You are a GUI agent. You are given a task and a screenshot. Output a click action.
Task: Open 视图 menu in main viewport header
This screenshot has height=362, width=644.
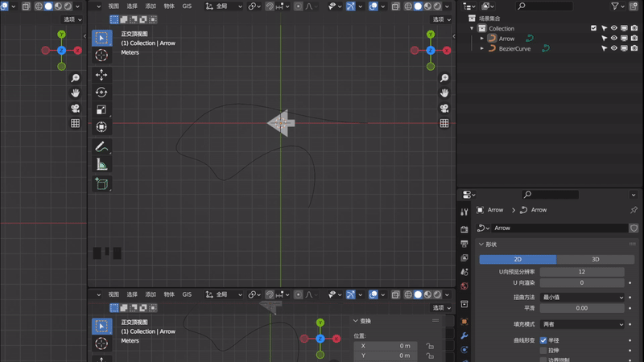pyautogui.click(x=114, y=6)
